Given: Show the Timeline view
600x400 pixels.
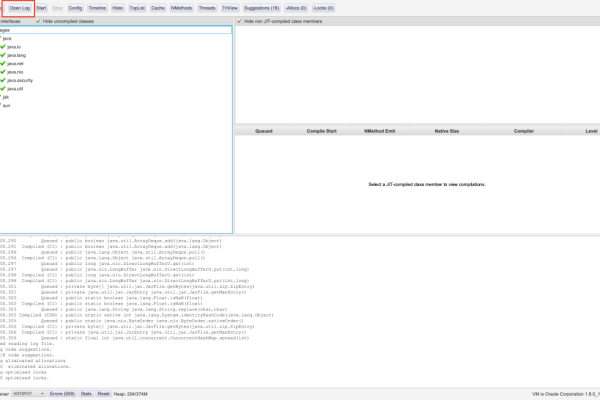Looking at the screenshot, I should (x=98, y=8).
